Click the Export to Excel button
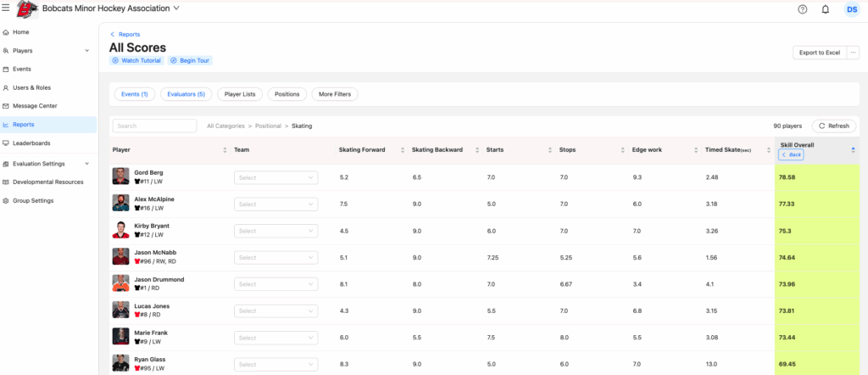The image size is (868, 375). coord(819,53)
